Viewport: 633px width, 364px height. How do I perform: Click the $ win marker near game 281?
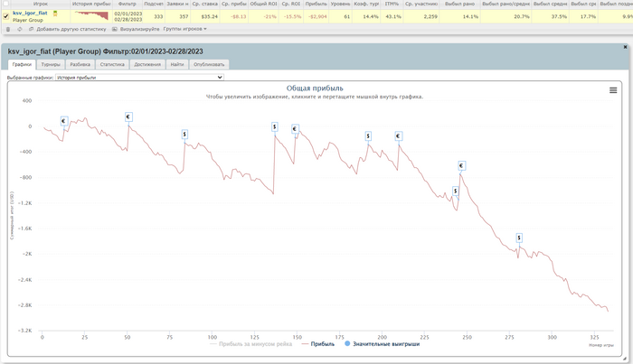519,238
